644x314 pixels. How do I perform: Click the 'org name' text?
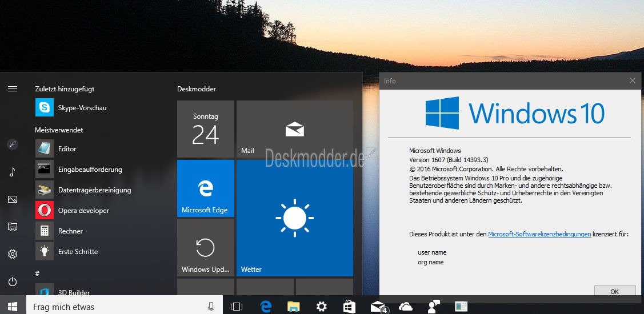[x=431, y=262]
